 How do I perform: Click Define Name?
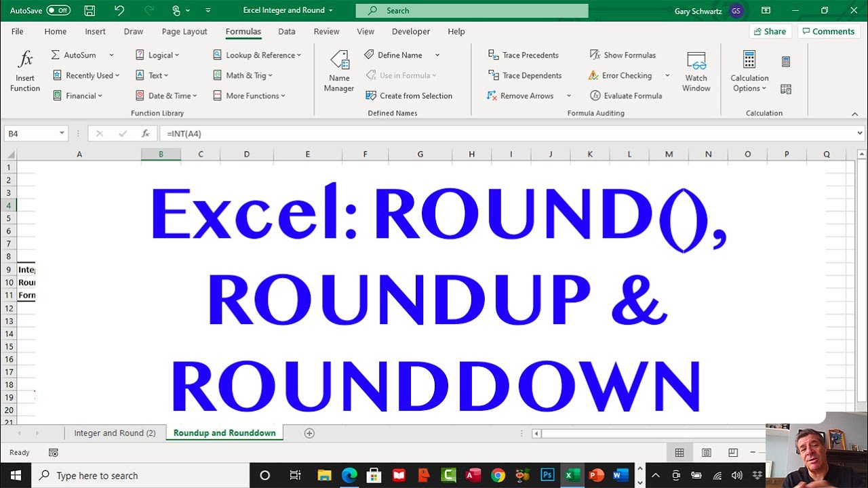393,55
